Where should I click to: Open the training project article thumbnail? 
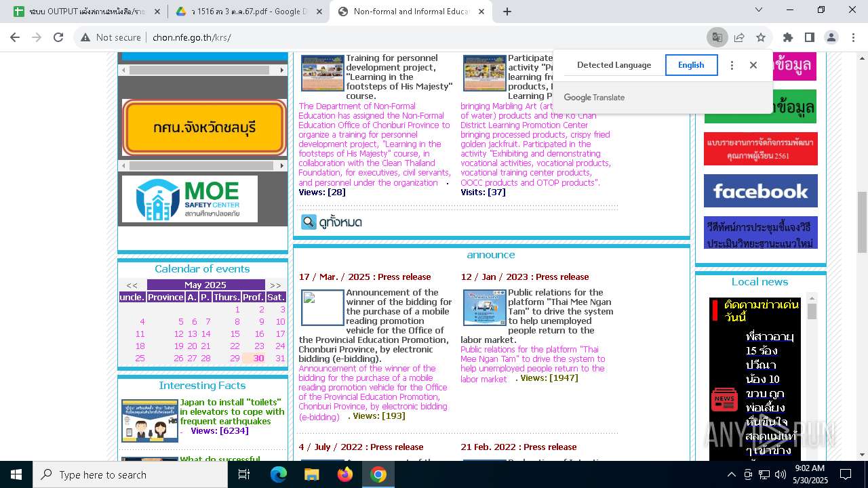pos(322,73)
